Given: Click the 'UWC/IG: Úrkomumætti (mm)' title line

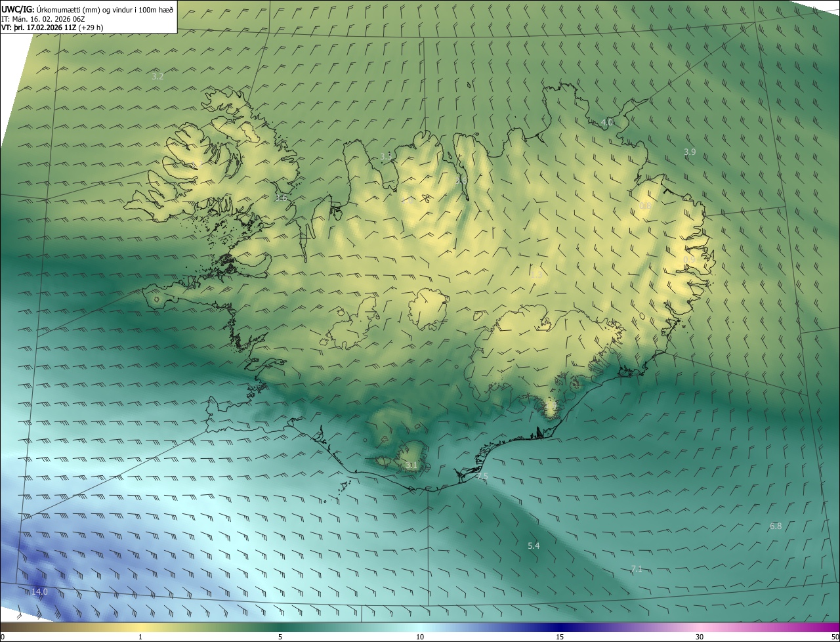Looking at the screenshot, I should [87, 9].
